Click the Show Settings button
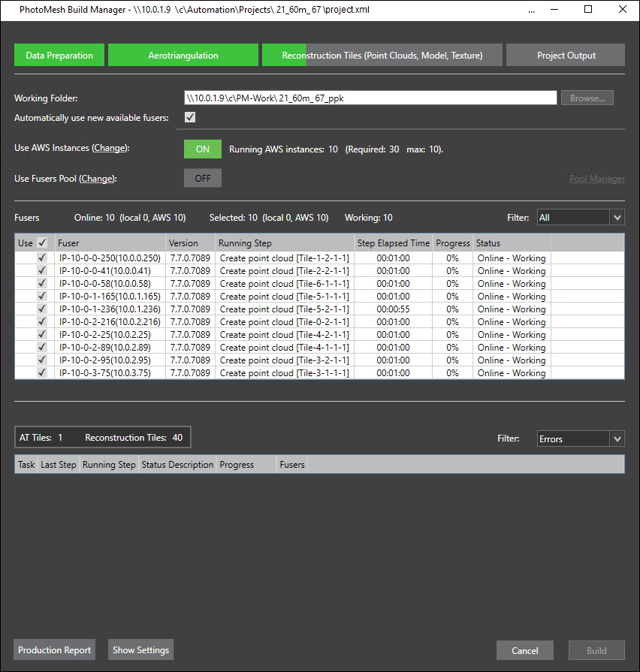Viewport: 640px width, 672px height. 140,649
